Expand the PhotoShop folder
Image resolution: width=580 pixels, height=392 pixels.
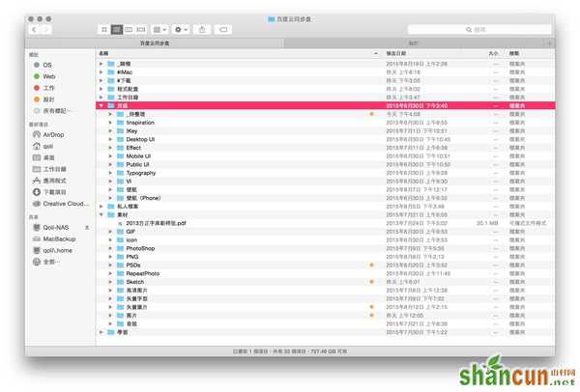(110, 248)
